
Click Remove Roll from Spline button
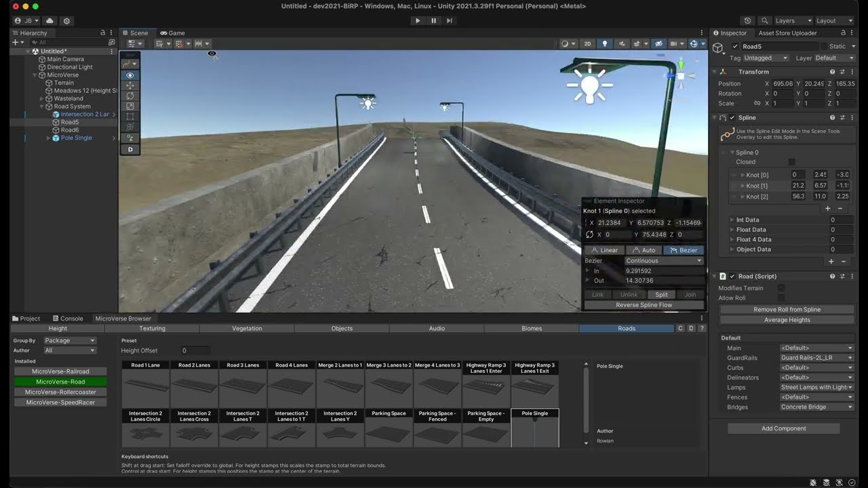[x=787, y=310]
